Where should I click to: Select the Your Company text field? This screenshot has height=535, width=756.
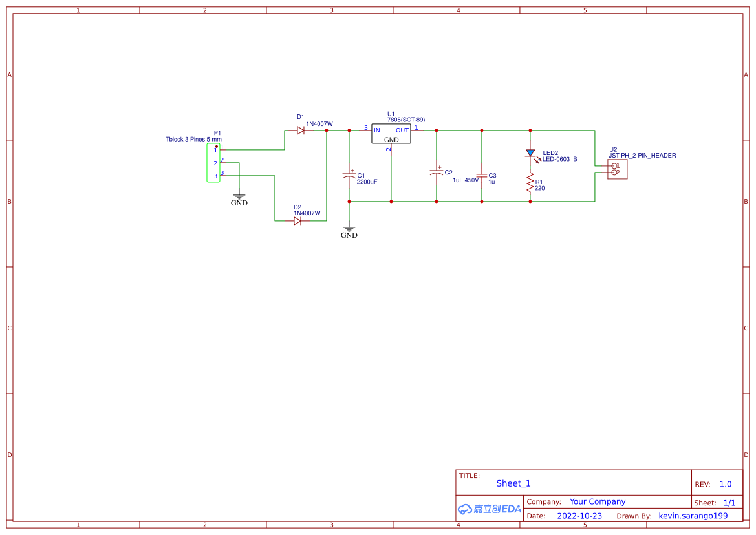click(x=598, y=501)
